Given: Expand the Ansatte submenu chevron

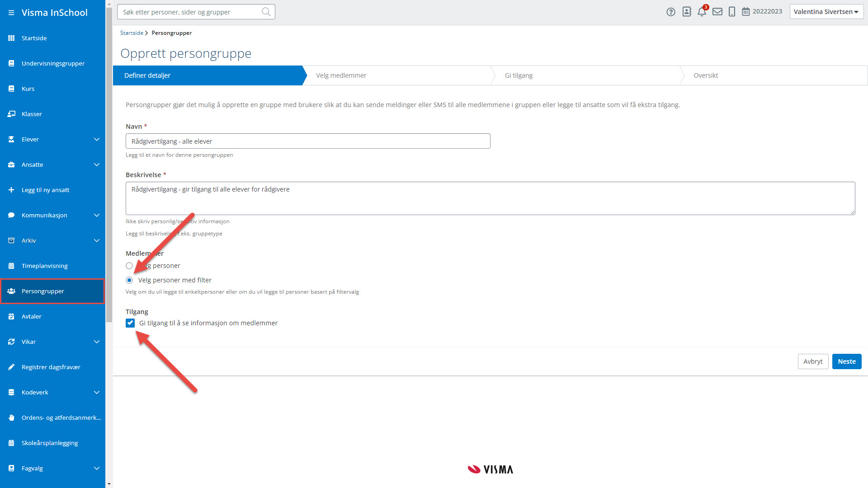Looking at the screenshot, I should [x=97, y=164].
